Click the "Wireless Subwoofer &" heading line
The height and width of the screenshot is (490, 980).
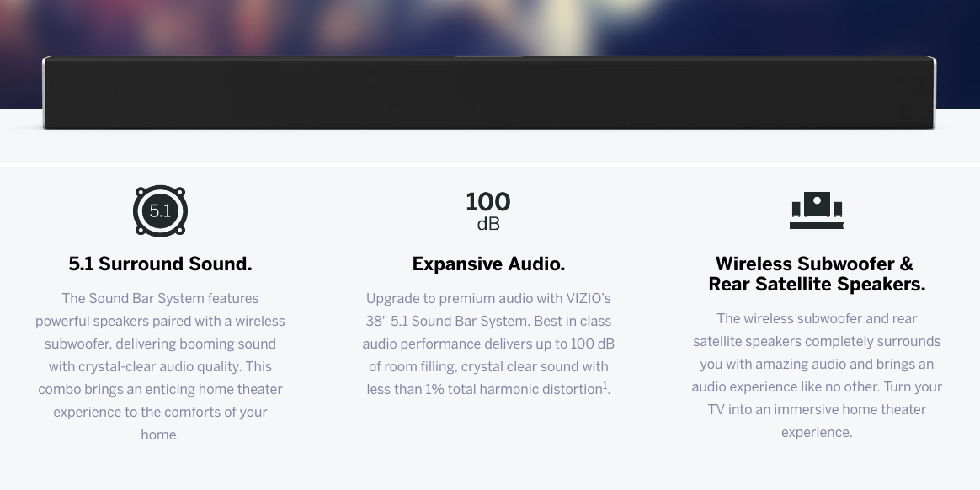814,264
